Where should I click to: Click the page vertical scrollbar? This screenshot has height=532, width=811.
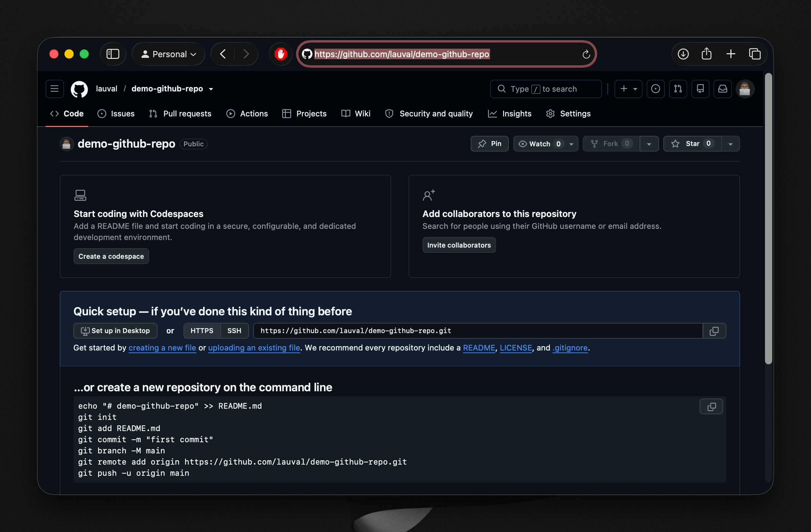click(x=768, y=218)
